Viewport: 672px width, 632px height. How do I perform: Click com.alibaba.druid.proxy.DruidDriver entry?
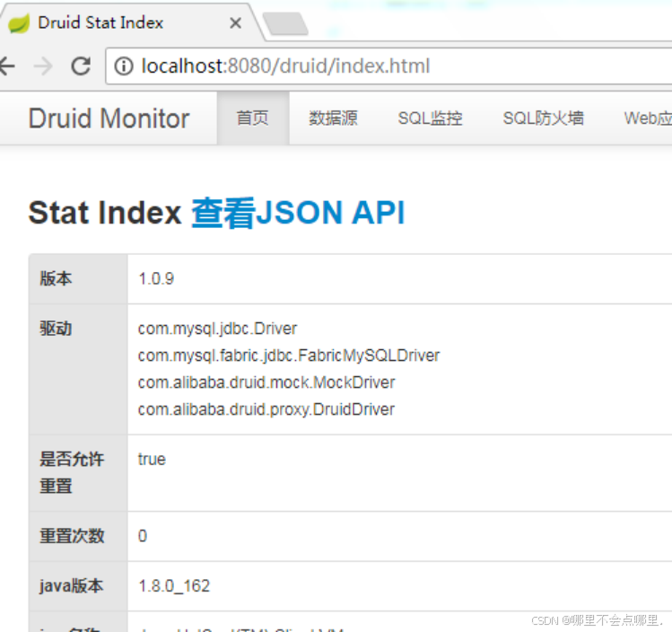click(x=266, y=409)
